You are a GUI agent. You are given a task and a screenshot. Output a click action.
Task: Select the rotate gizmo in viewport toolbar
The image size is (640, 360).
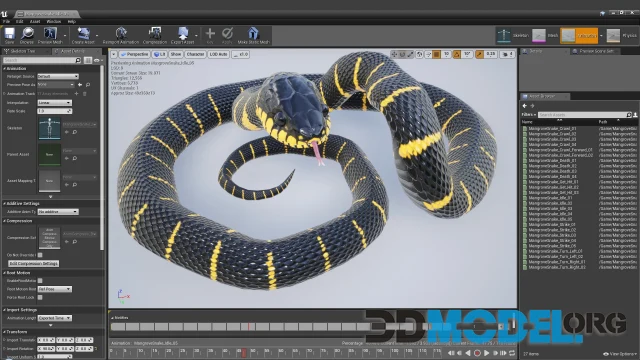click(402, 54)
